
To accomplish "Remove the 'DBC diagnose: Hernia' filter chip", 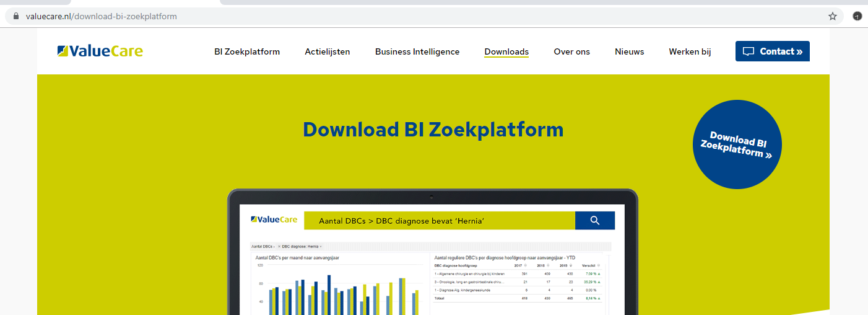I will click(x=279, y=246).
